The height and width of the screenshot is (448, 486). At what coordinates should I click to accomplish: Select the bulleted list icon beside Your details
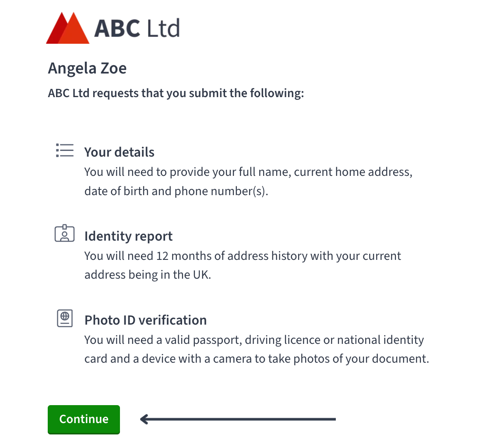point(65,150)
